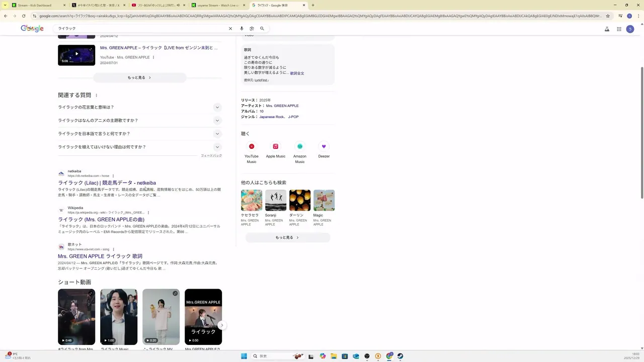The height and width of the screenshot is (362, 644).
Task: Open Mrs. GREEN APPLE ライラック 歌詞 link
Action: tap(100, 256)
